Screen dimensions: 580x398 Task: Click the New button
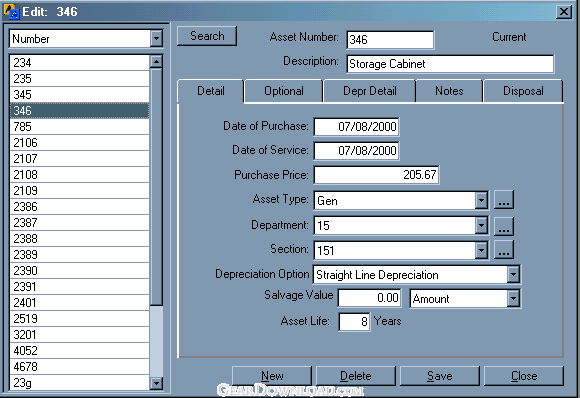(272, 376)
